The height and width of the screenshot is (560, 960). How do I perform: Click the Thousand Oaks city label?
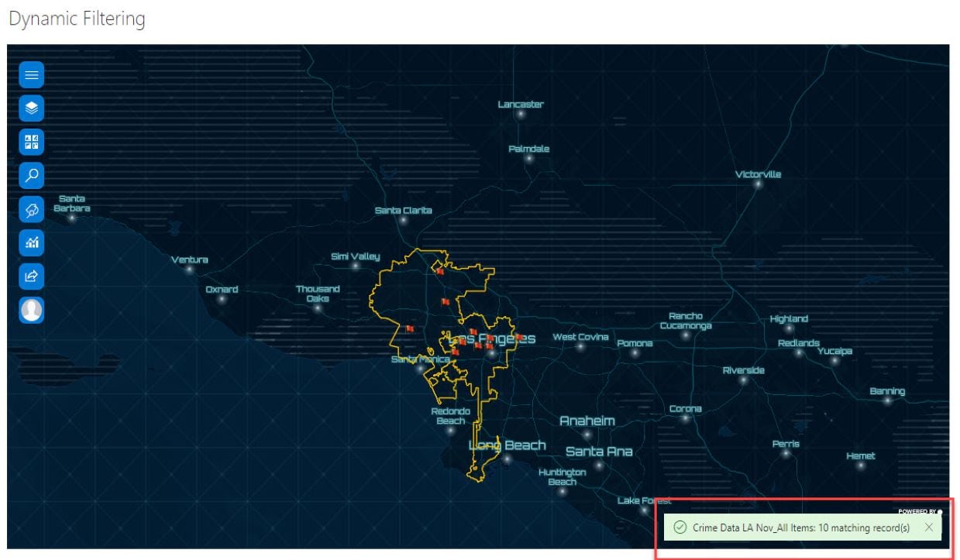[318, 294]
